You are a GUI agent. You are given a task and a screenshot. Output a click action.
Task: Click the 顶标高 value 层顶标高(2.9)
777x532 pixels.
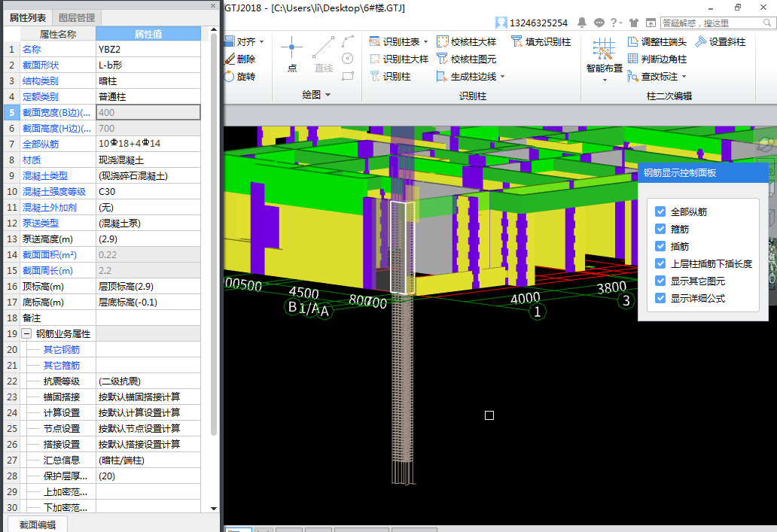pos(148,286)
